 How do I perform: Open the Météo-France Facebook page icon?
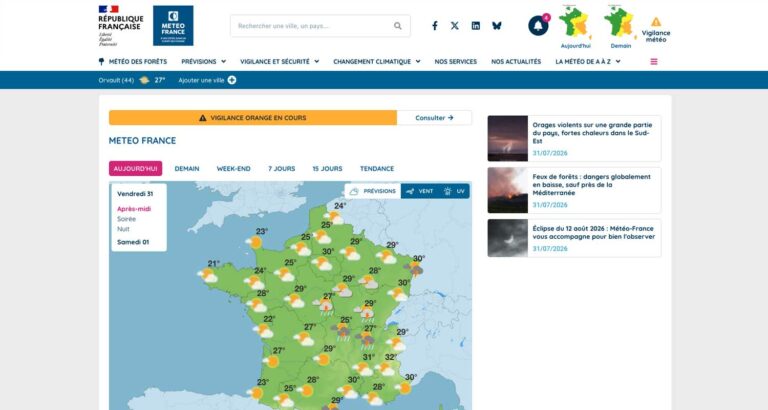[434, 26]
